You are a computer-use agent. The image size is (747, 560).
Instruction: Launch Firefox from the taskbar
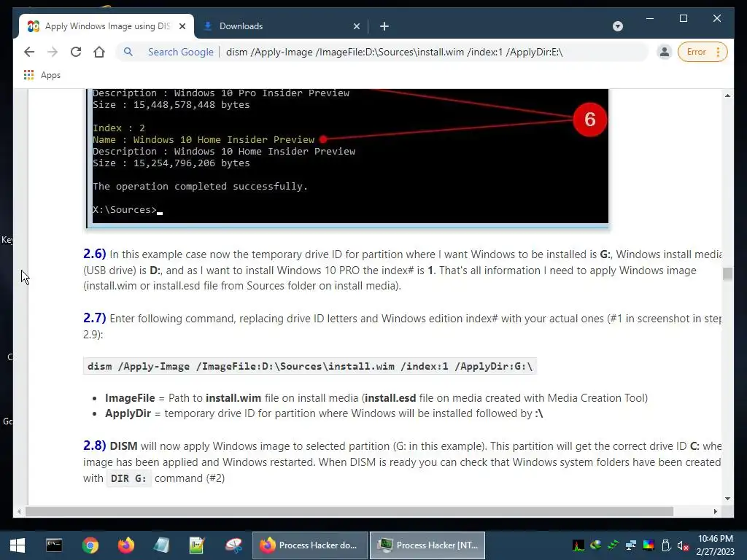tap(125, 545)
